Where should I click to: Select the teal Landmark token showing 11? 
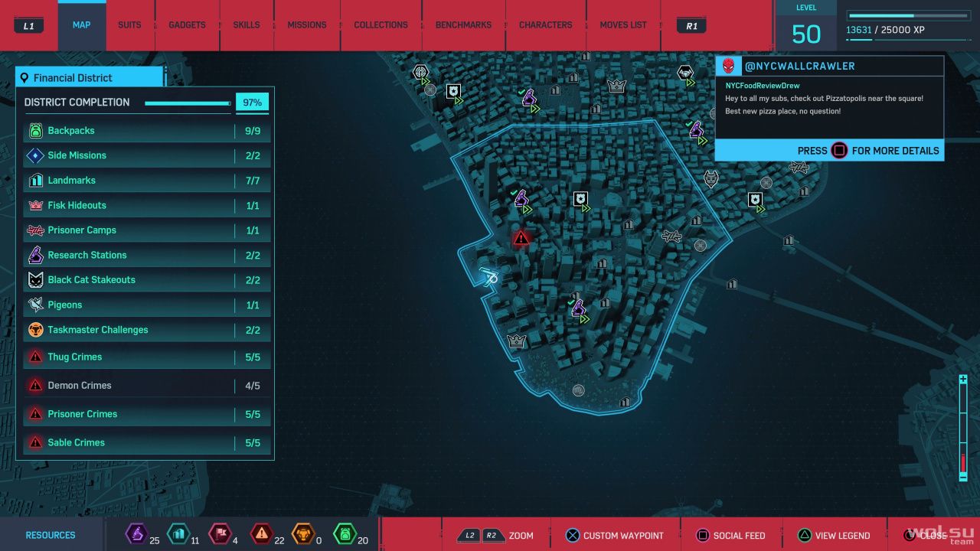pyautogui.click(x=177, y=533)
